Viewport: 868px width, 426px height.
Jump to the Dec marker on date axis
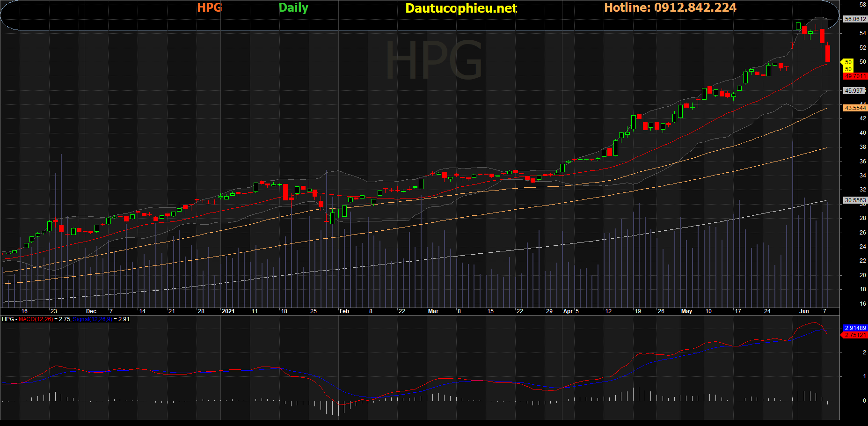[91, 311]
